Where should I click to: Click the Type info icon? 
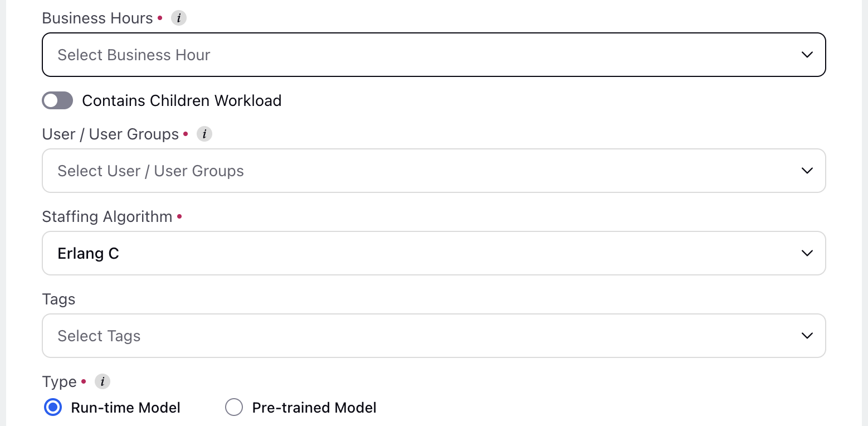[103, 381]
